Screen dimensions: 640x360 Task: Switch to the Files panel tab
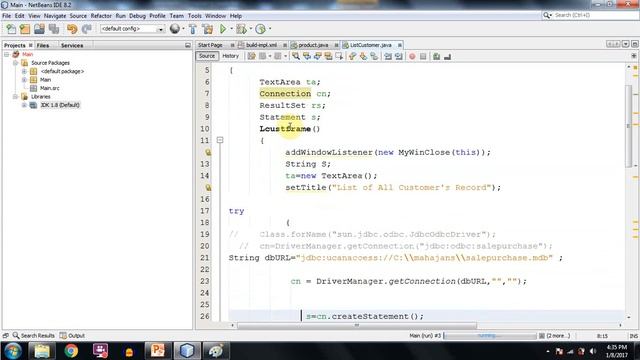pyautogui.click(x=43, y=45)
